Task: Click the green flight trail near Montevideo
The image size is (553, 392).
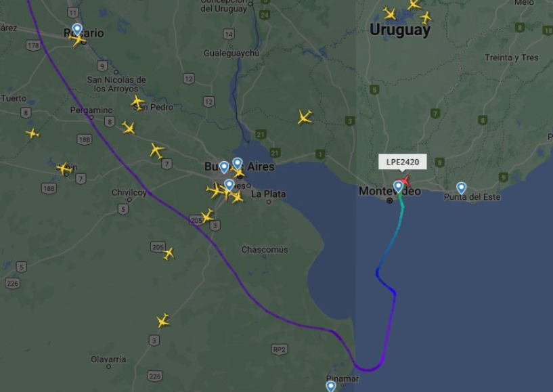Action: (x=401, y=206)
